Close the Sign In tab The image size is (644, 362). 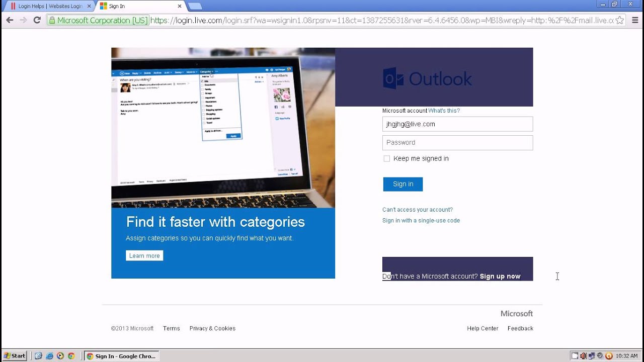point(180,6)
